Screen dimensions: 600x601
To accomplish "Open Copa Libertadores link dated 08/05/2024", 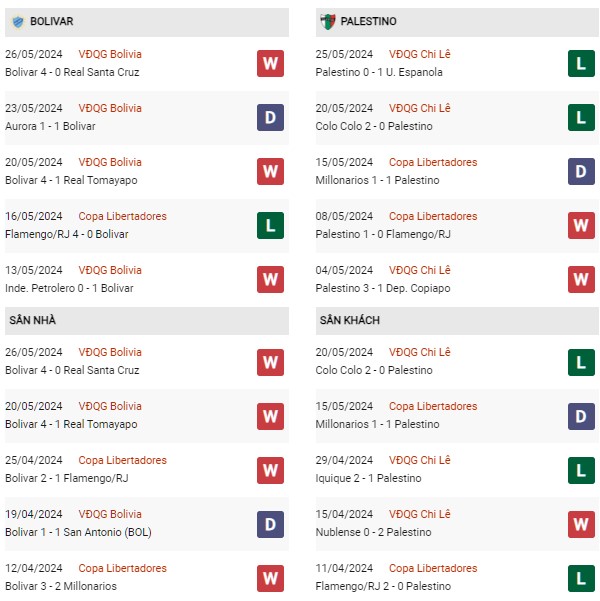I will tap(433, 217).
